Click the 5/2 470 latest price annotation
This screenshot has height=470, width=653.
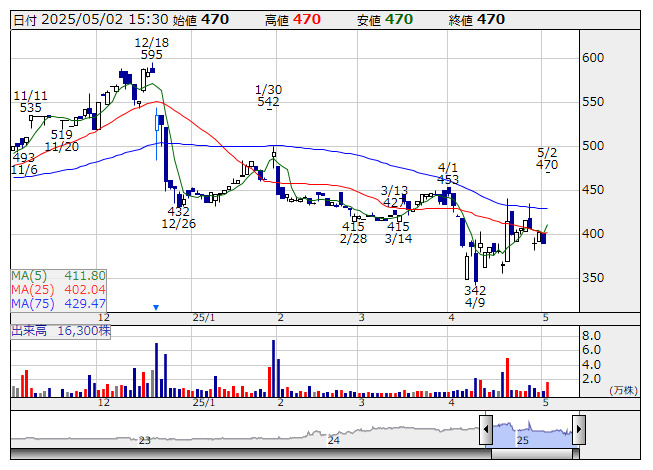tap(547, 159)
